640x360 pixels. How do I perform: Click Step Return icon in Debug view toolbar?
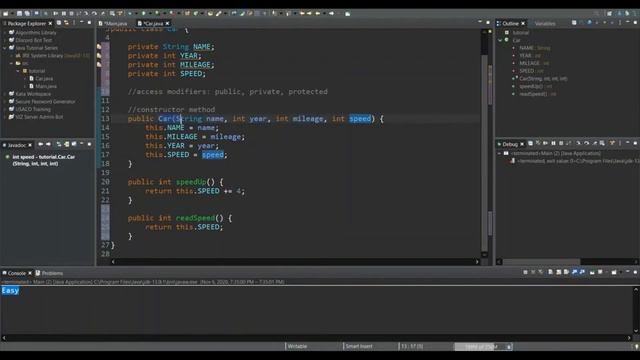click(595, 143)
